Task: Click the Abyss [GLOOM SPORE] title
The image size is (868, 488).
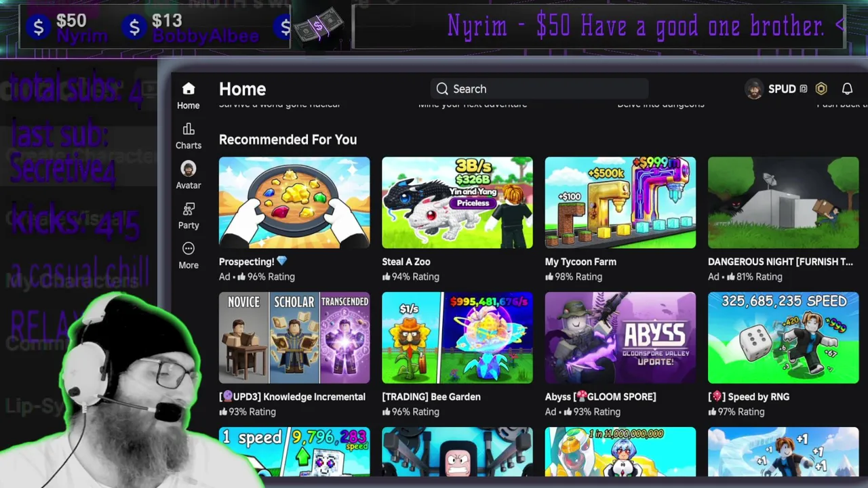Action: pyautogui.click(x=600, y=396)
